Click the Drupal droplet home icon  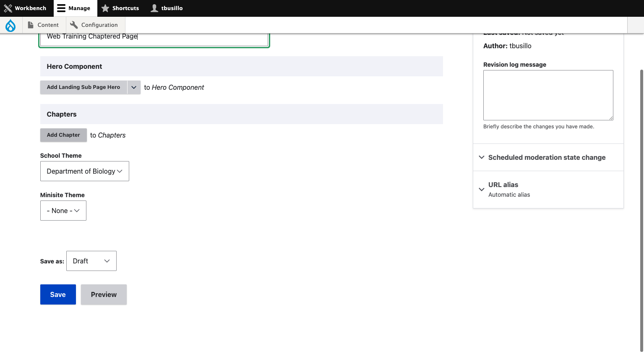10,25
